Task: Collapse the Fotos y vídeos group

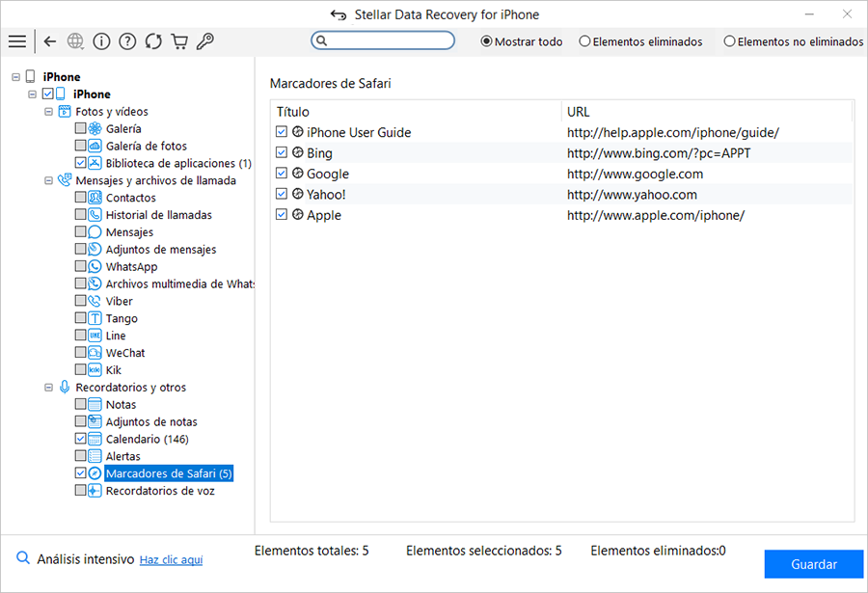Action: point(49,111)
